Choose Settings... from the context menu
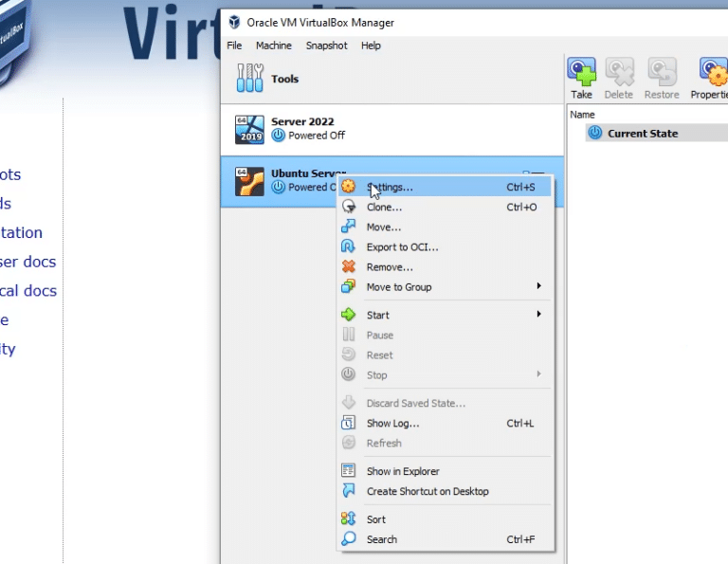The width and height of the screenshot is (728, 564). click(x=390, y=188)
